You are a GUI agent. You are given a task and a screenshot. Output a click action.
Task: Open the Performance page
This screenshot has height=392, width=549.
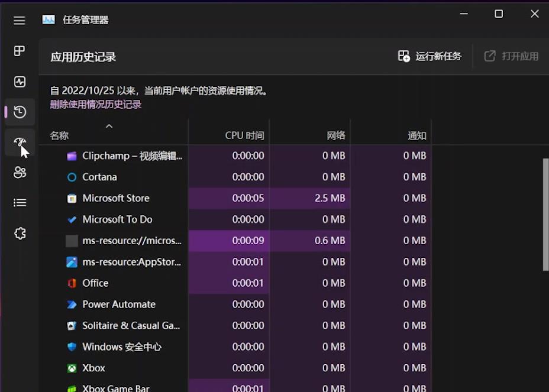click(x=19, y=82)
